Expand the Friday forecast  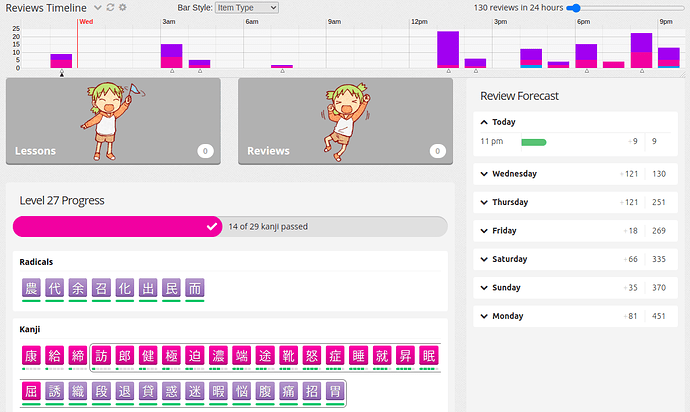[x=575, y=231]
